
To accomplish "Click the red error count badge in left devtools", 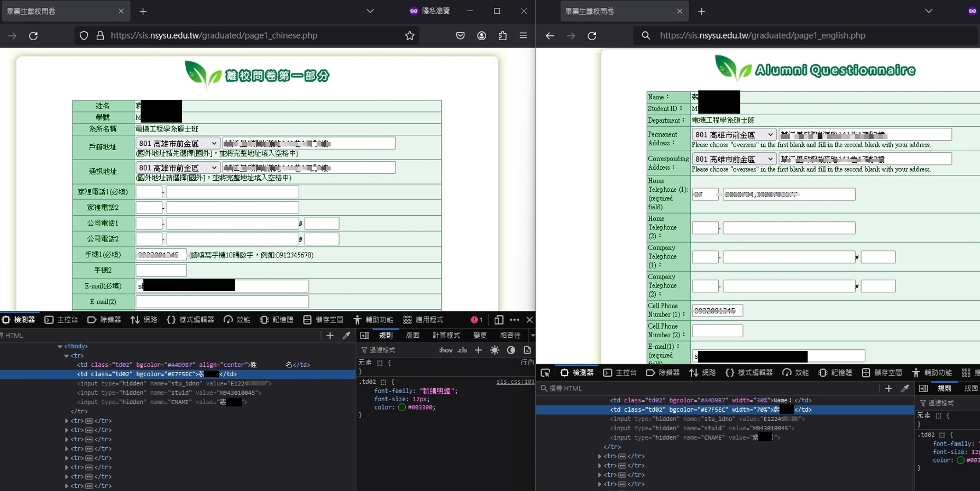I will (x=477, y=320).
